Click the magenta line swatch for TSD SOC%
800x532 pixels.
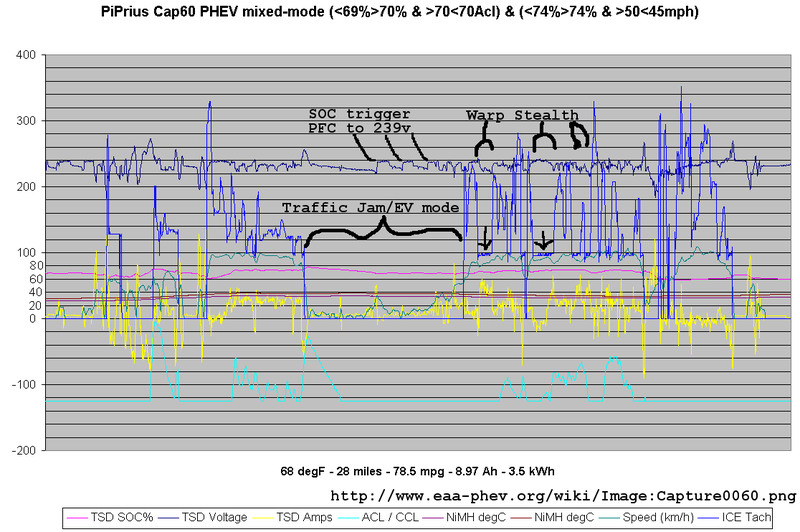coord(77,518)
